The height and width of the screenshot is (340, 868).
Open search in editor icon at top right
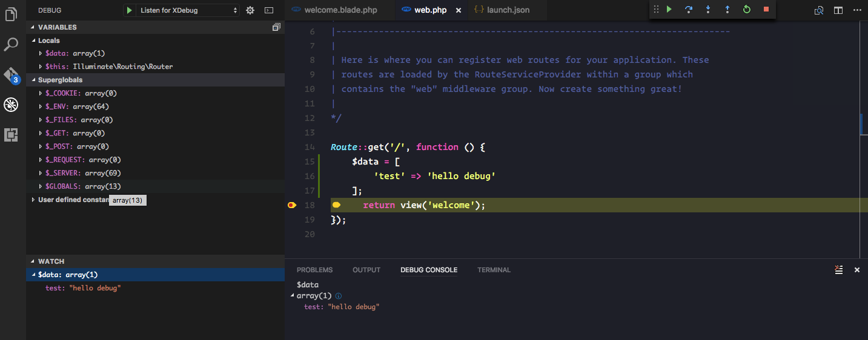pyautogui.click(x=819, y=10)
